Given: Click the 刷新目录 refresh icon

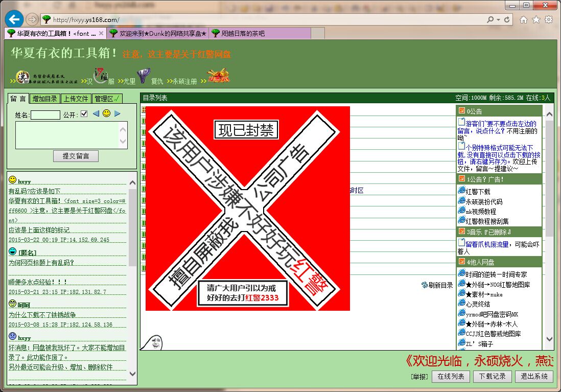Looking at the screenshot, I should click(x=424, y=285).
